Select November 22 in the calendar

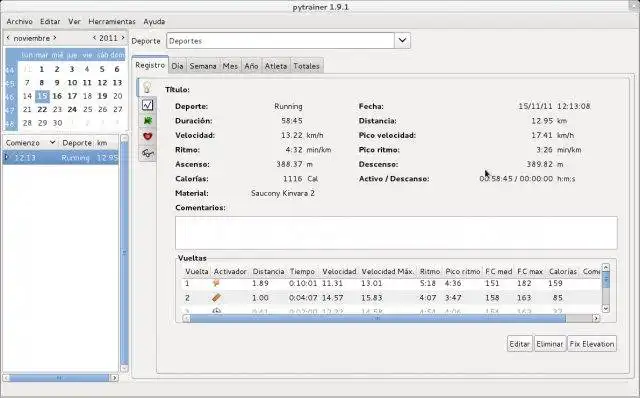(x=42, y=109)
